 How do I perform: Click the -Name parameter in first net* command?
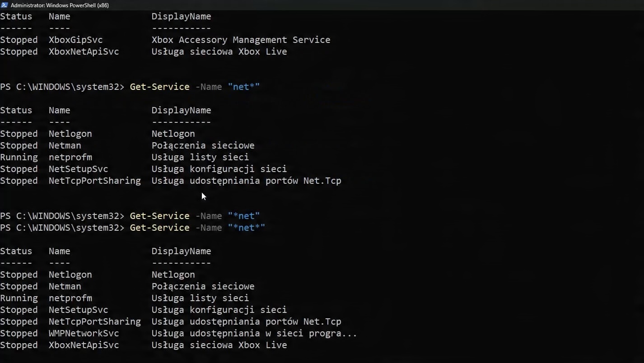tap(208, 87)
